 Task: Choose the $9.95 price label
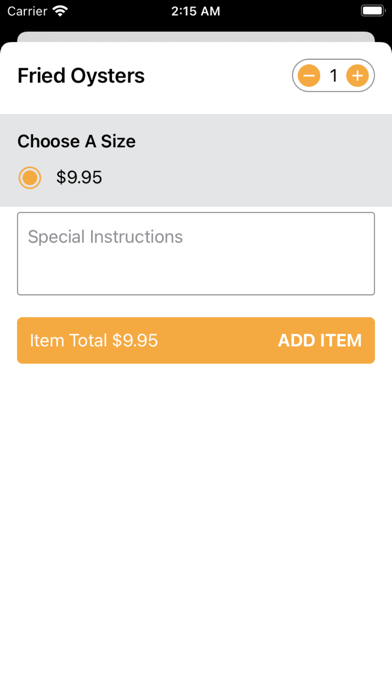tap(79, 178)
